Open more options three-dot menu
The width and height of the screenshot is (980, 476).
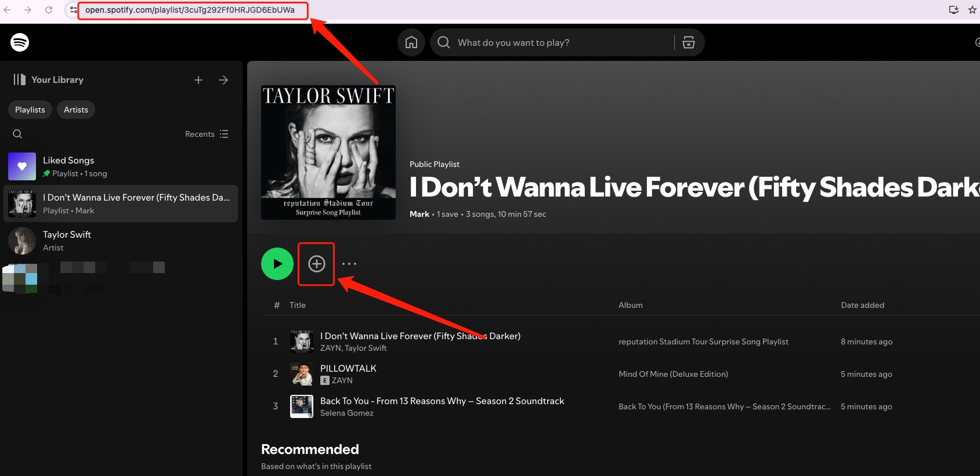[349, 264]
